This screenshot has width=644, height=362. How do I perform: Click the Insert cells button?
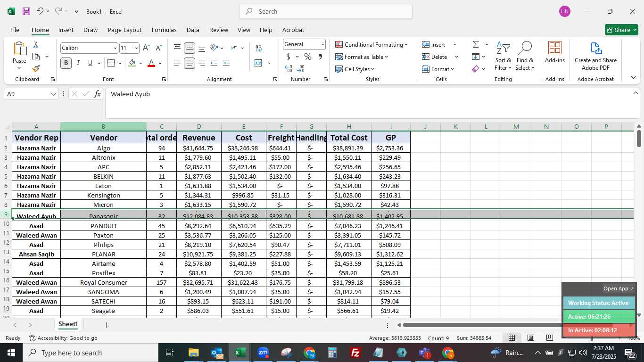click(434, 44)
